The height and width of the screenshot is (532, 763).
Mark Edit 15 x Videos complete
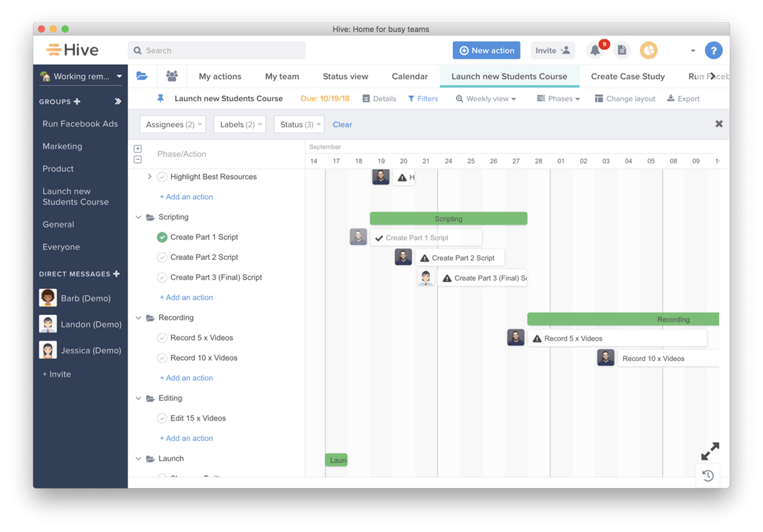click(162, 418)
